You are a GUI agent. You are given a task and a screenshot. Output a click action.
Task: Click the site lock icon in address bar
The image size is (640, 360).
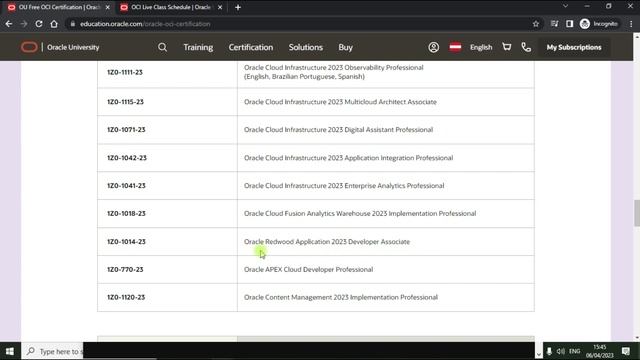[x=73, y=24]
